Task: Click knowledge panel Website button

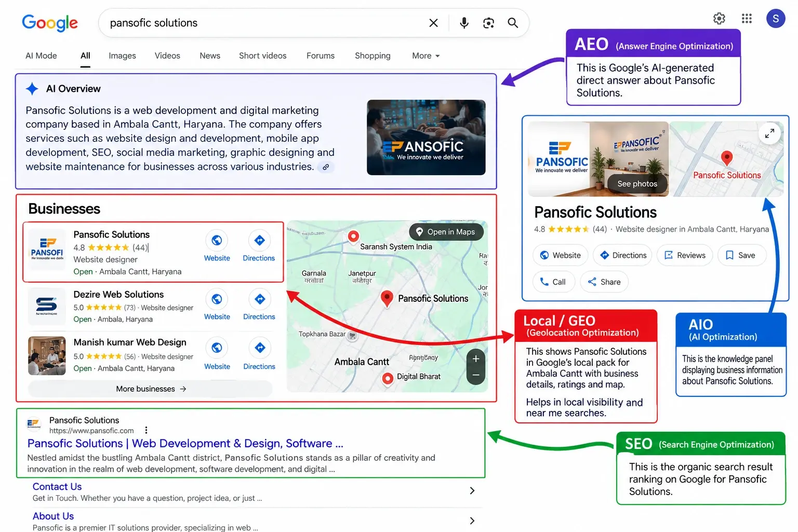Action: click(x=560, y=255)
